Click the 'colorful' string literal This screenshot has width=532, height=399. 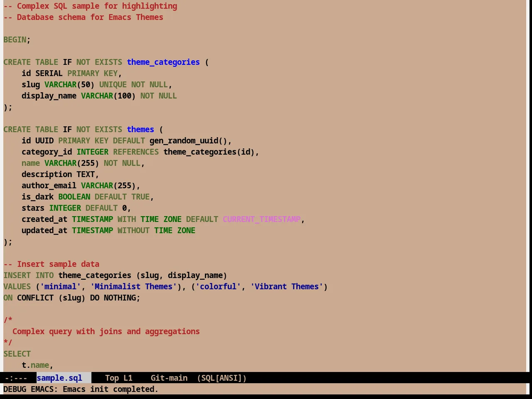(x=218, y=286)
